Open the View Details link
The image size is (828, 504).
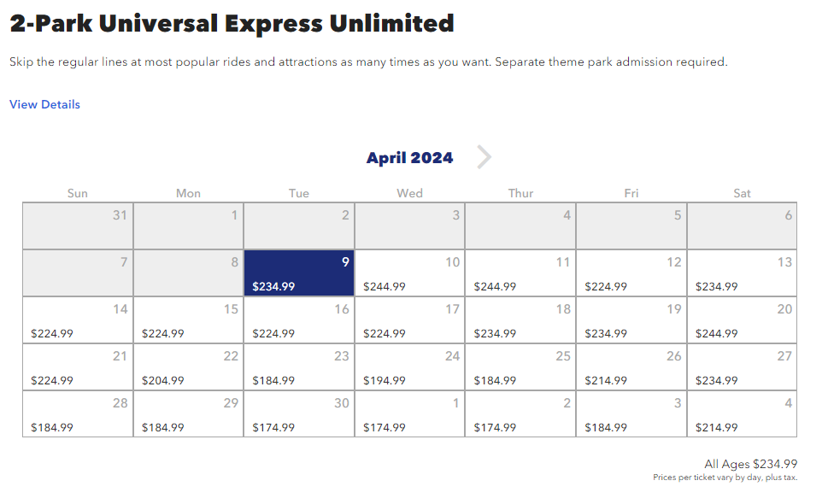44,104
